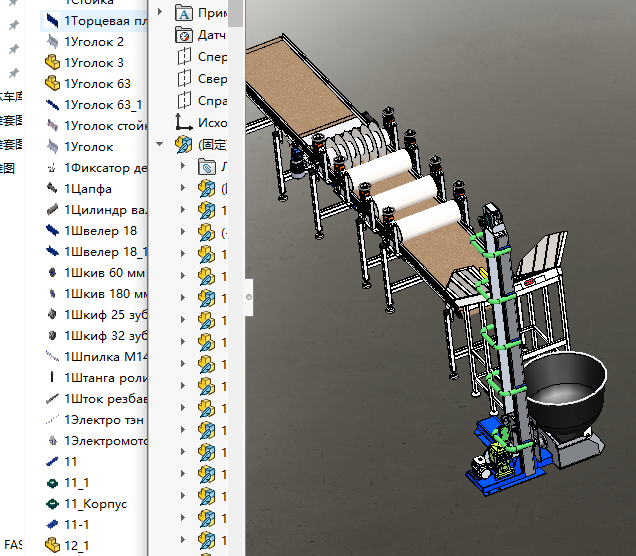Click the 1Уголок 63_1 file icon
Viewport: 636px width, 556px height.
click(52, 105)
